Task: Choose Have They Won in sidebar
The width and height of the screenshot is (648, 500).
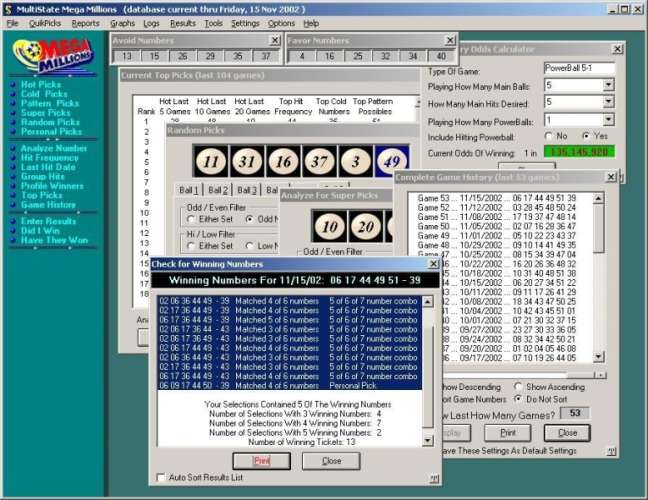Action: tap(54, 240)
